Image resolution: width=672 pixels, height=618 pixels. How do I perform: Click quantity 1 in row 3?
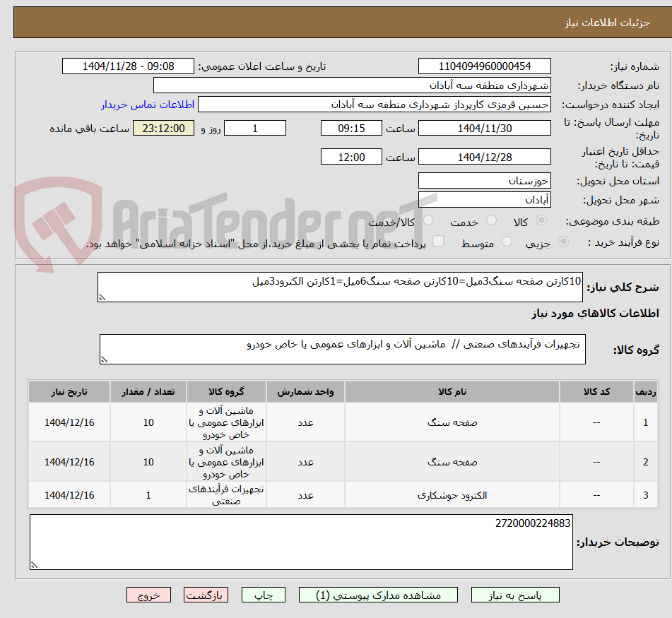(x=148, y=495)
